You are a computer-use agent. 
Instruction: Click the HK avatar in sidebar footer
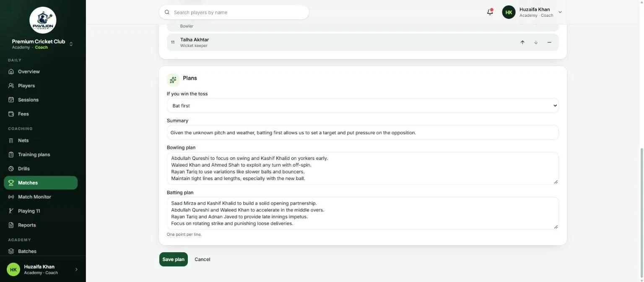[13, 269]
